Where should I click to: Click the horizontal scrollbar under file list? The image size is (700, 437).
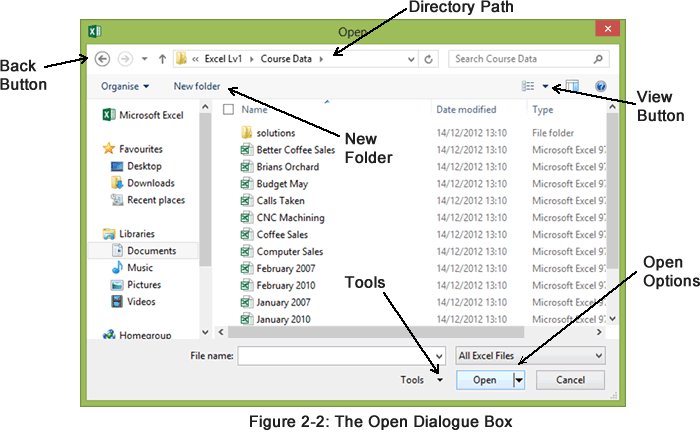click(400, 331)
